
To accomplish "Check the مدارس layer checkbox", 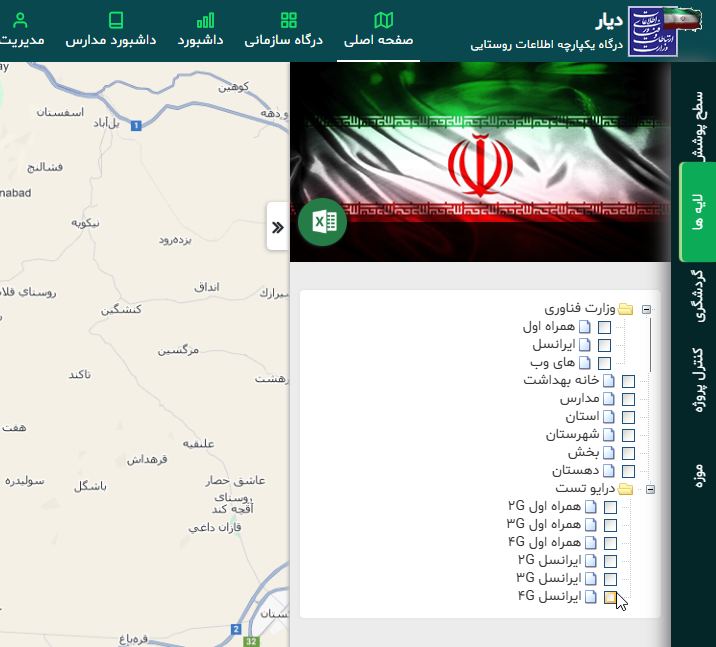I will pos(628,399).
